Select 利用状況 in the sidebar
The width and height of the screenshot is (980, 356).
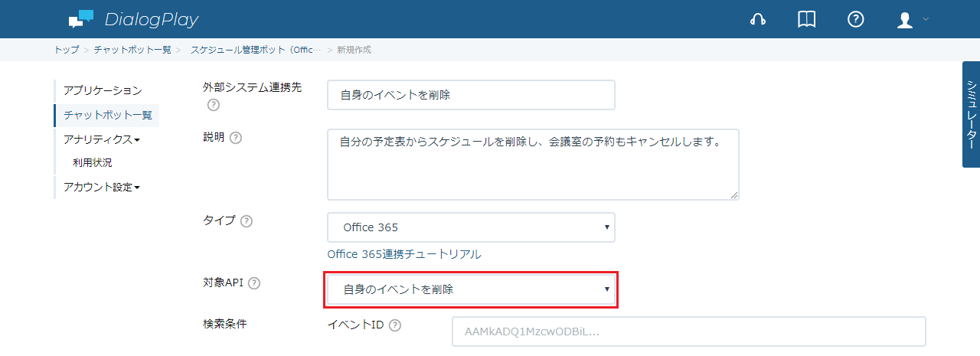(x=92, y=162)
